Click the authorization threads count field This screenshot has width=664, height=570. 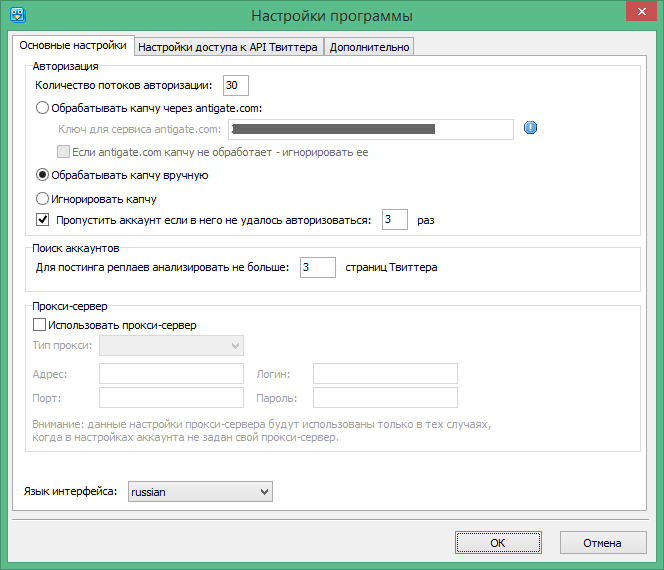point(236,86)
